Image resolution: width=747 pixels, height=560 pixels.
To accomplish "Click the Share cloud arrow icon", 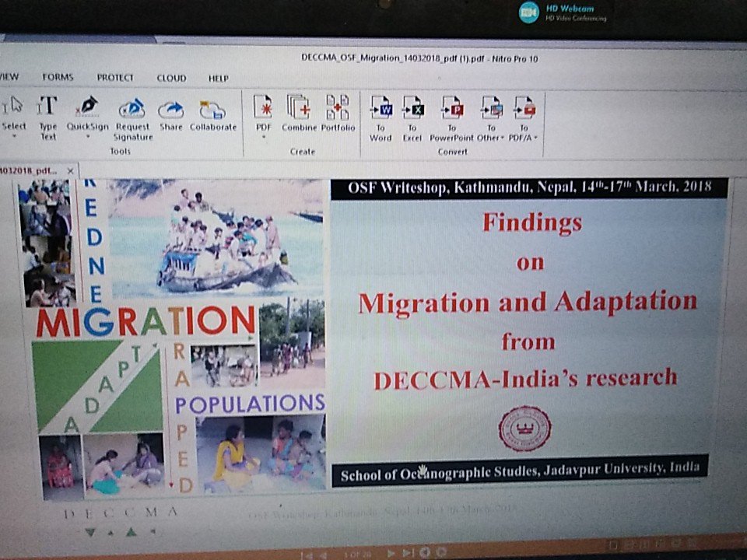I will [171, 110].
